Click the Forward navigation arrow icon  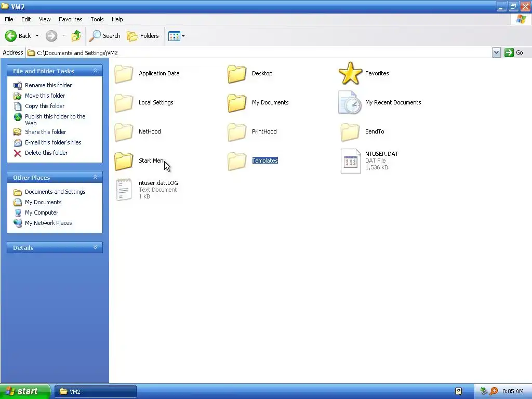point(51,36)
